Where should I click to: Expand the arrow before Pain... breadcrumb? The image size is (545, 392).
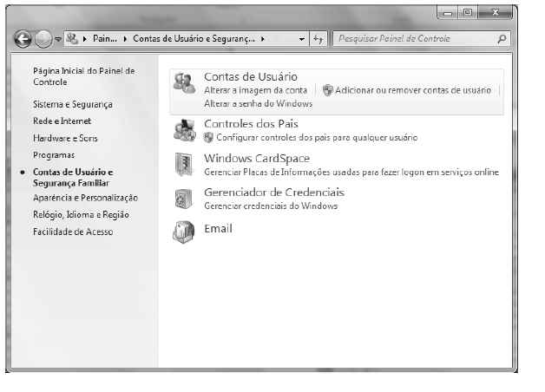pos(84,39)
